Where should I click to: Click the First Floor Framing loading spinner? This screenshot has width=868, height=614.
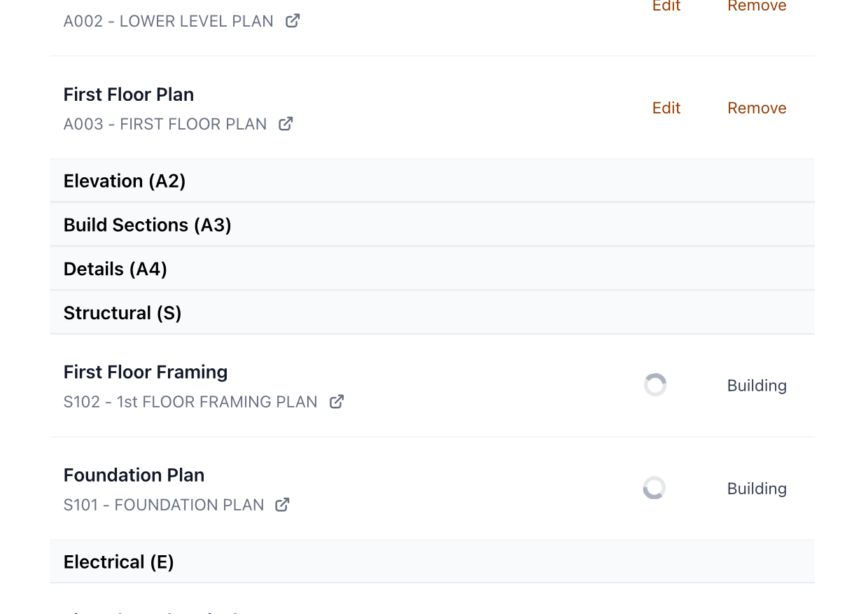655,385
